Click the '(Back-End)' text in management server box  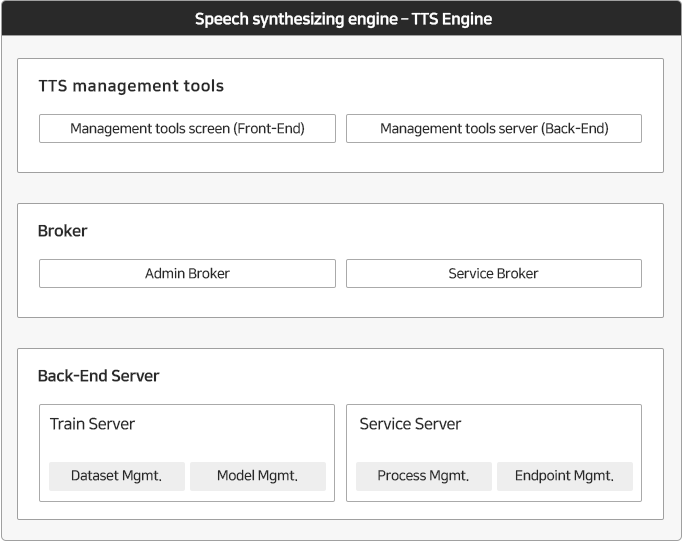tap(575, 129)
